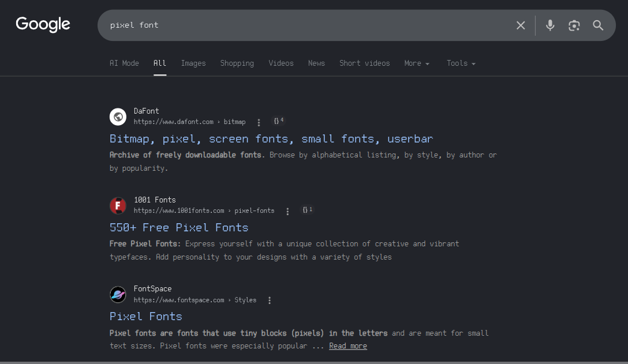Click the Google logo
Image resolution: width=628 pixels, height=364 pixels.
(x=43, y=25)
